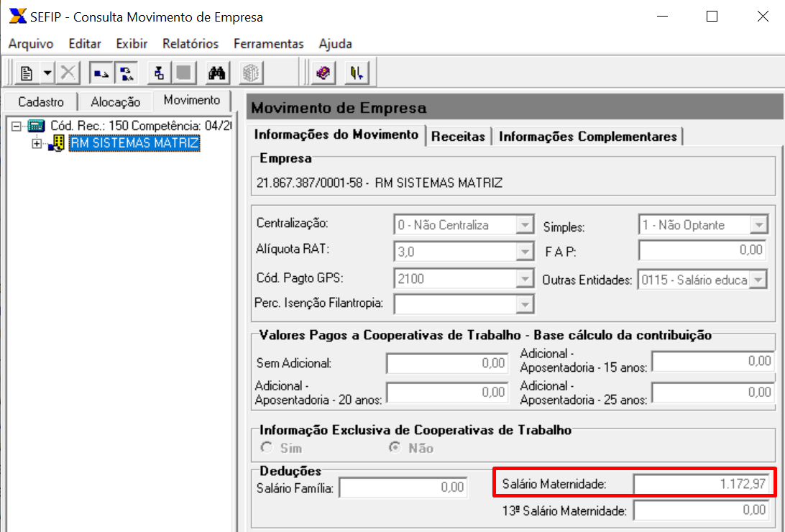Open Informações Complementares tab
This screenshot has width=785, height=532.
pos(588,137)
